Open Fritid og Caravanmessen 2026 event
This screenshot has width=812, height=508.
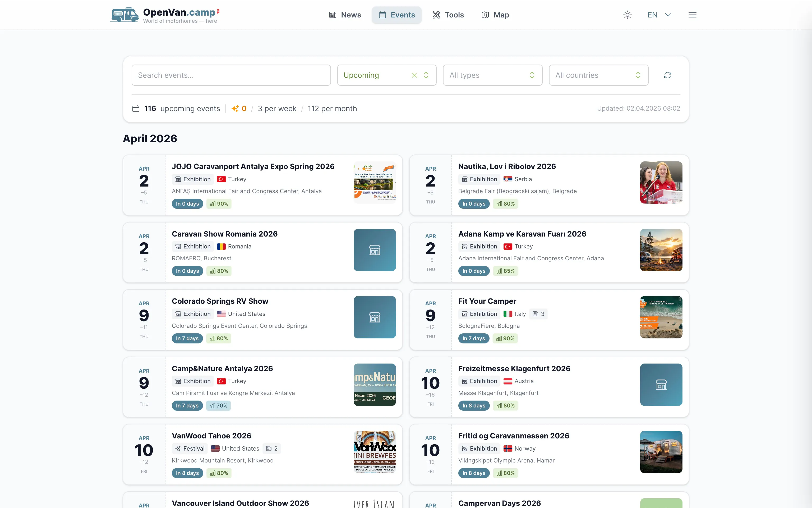coord(513,436)
